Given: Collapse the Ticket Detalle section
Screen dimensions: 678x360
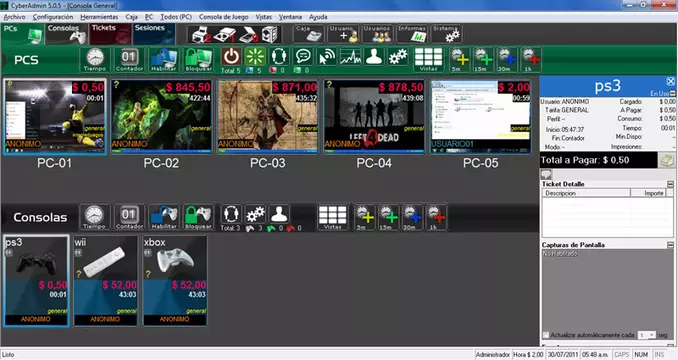Looking at the screenshot, I should pos(670,184).
